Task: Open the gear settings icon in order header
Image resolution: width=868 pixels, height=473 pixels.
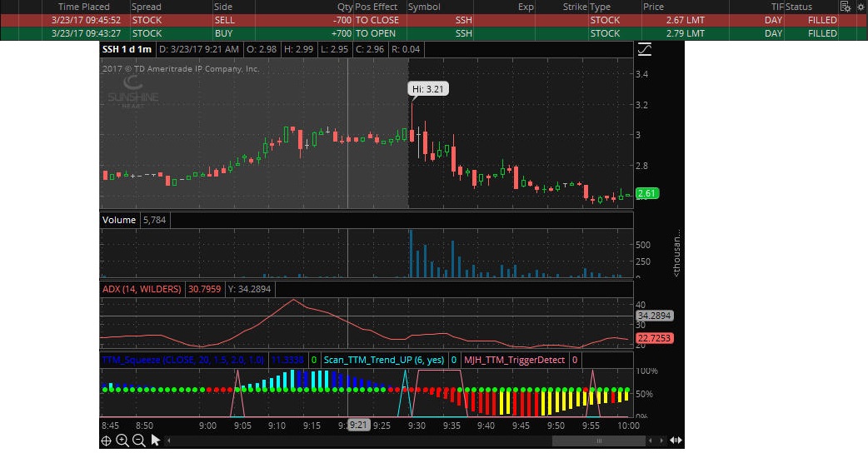Action: click(x=861, y=7)
